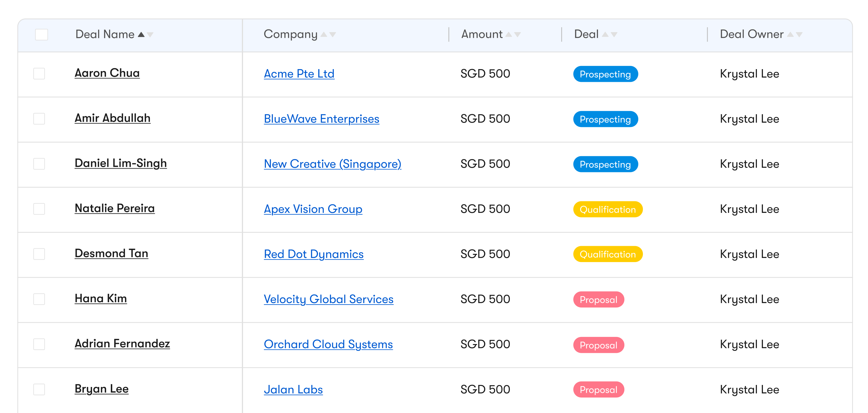868x413 pixels.
Task: Click Prospecting badge for Amir Abdullah
Action: point(606,119)
